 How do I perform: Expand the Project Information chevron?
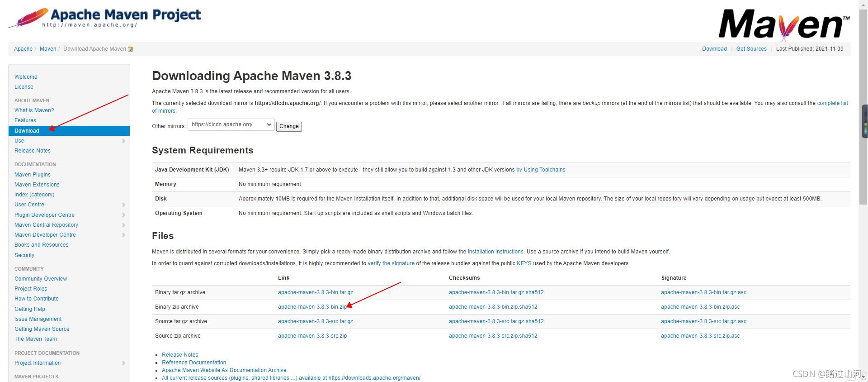pos(123,363)
